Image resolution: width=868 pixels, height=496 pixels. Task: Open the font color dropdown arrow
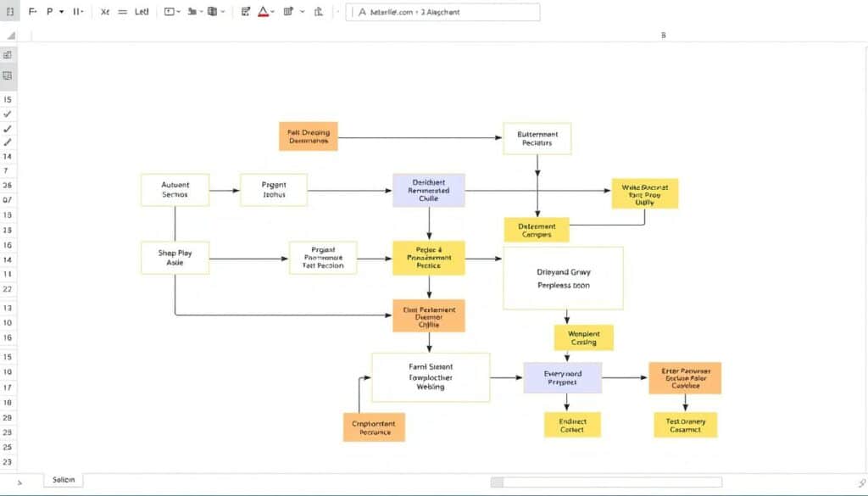(272, 12)
